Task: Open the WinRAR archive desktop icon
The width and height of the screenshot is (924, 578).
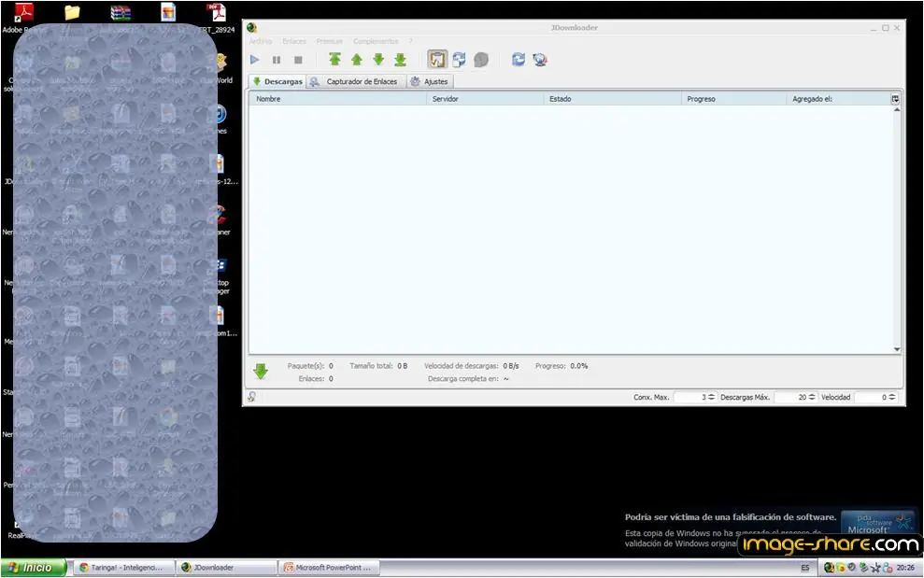Action: point(121,12)
